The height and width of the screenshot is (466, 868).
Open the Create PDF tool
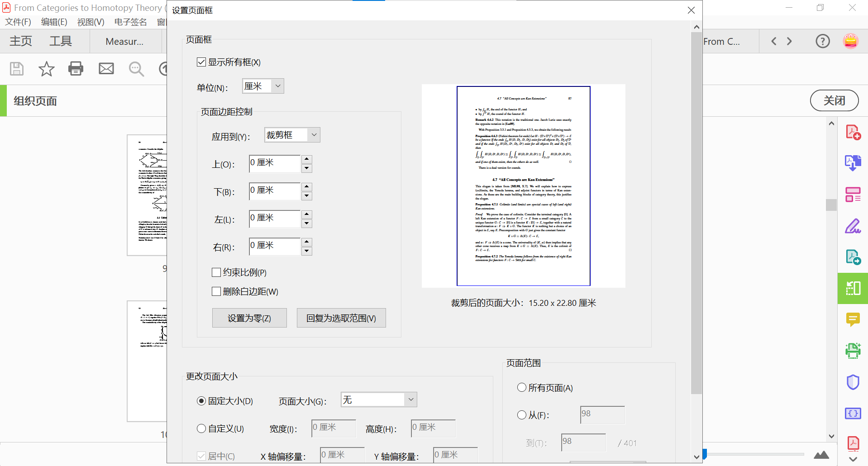point(853,132)
